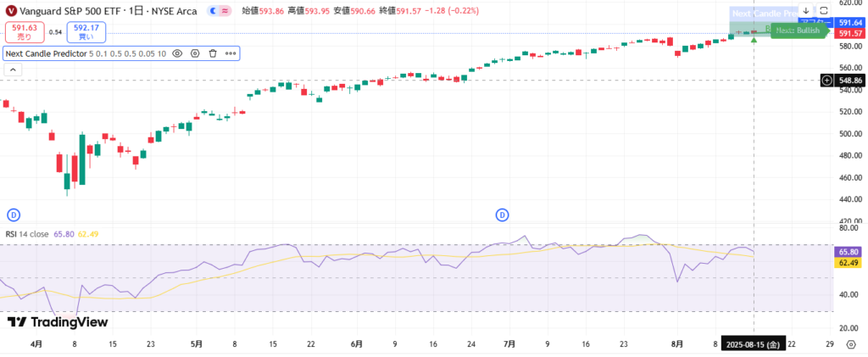Viewport: 868px width, 357px height.
Task: Click the −1.28 (−0.22%) change value
Action: pyautogui.click(x=452, y=11)
